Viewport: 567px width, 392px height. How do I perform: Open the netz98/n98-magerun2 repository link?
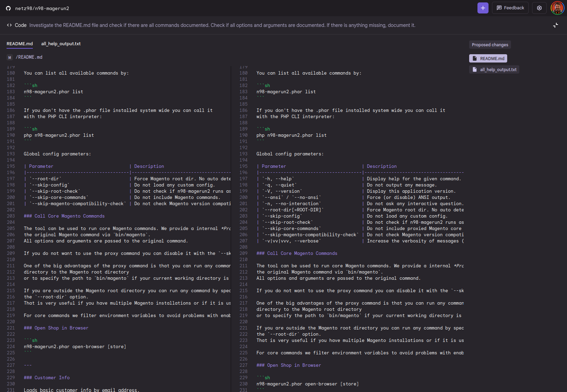(42, 8)
